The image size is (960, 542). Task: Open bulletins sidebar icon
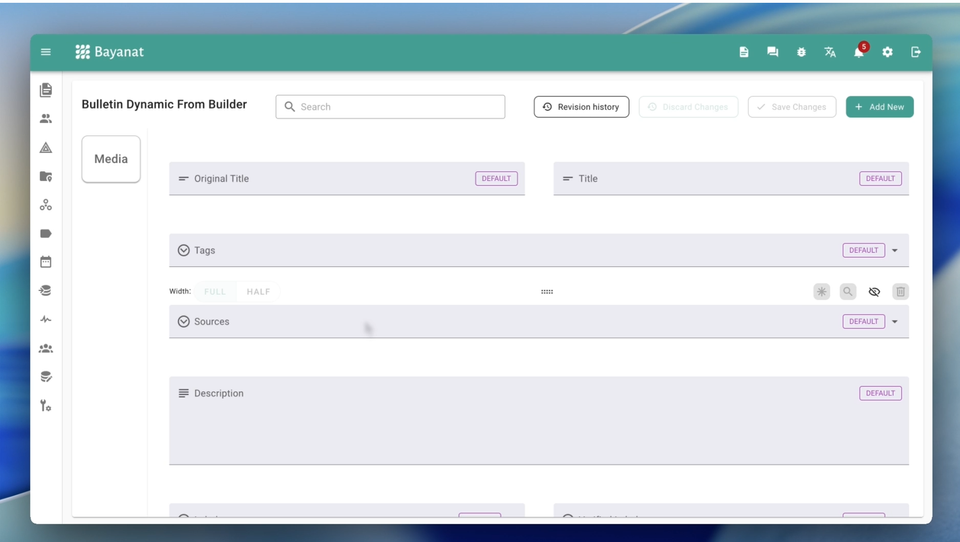coord(46,90)
